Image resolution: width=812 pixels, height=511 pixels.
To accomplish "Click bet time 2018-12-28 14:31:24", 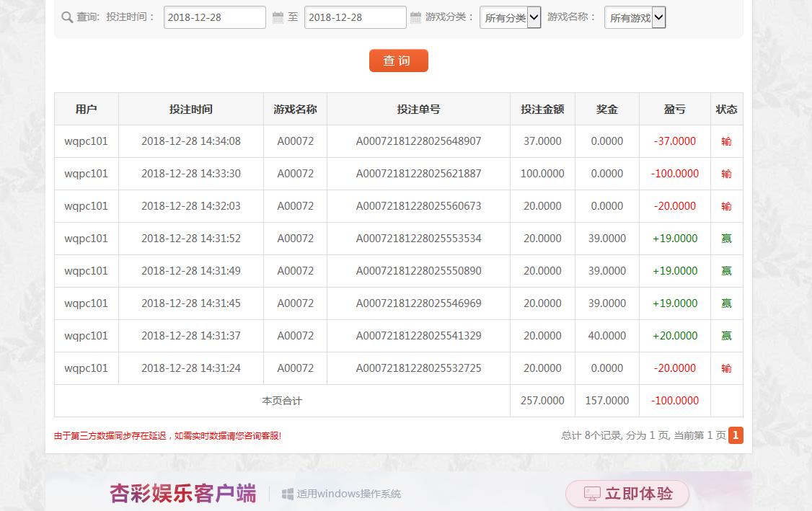I will [x=191, y=368].
